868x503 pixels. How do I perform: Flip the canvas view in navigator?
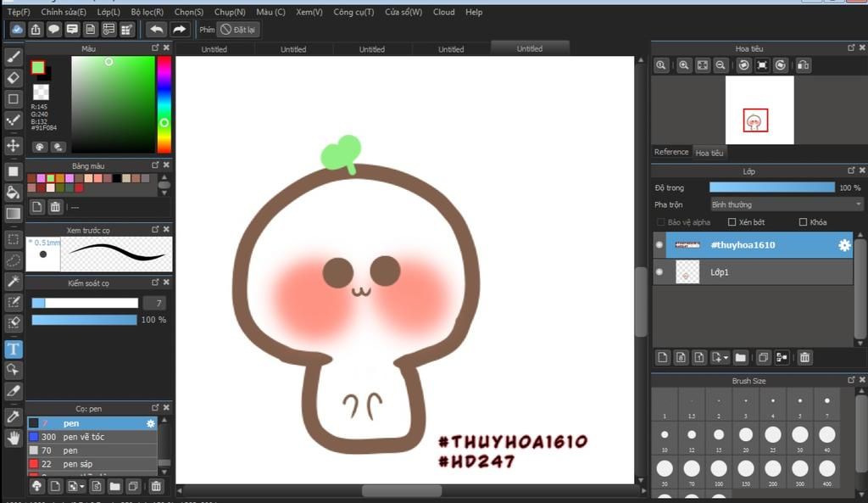pos(804,65)
